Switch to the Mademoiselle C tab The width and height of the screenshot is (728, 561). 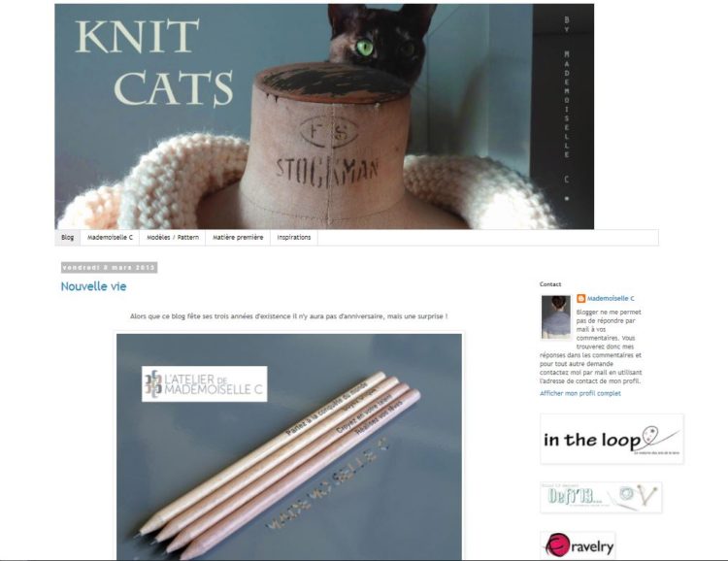110,238
